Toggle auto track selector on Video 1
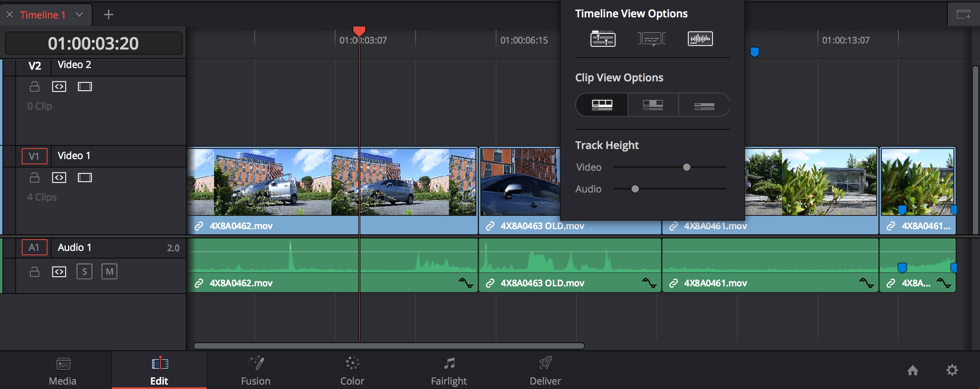 tap(59, 178)
